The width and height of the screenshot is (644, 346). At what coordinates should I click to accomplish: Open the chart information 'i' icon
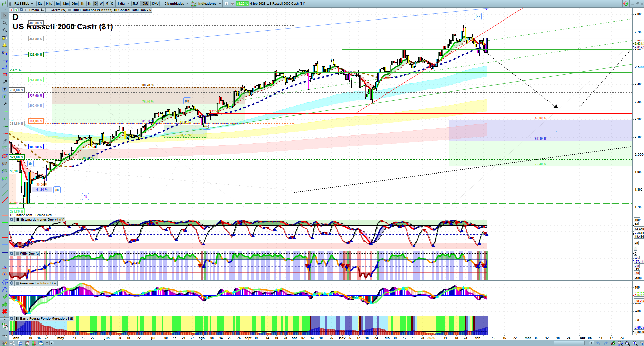[226, 4]
